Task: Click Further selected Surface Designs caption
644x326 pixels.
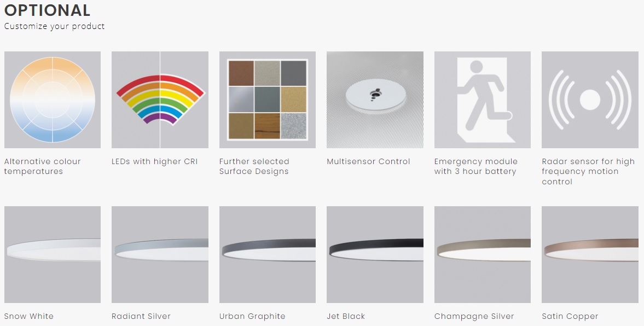Action: 254,166
